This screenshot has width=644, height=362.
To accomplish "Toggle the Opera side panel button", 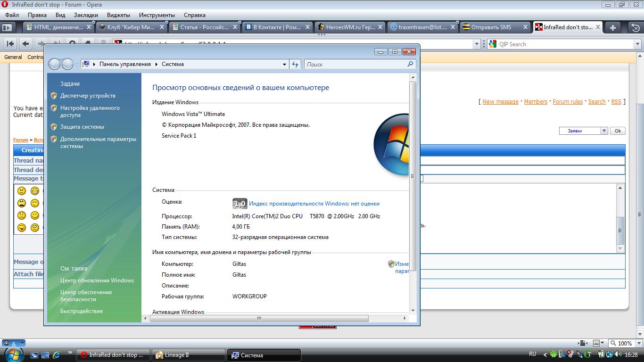I will pyautogui.click(x=7, y=27).
